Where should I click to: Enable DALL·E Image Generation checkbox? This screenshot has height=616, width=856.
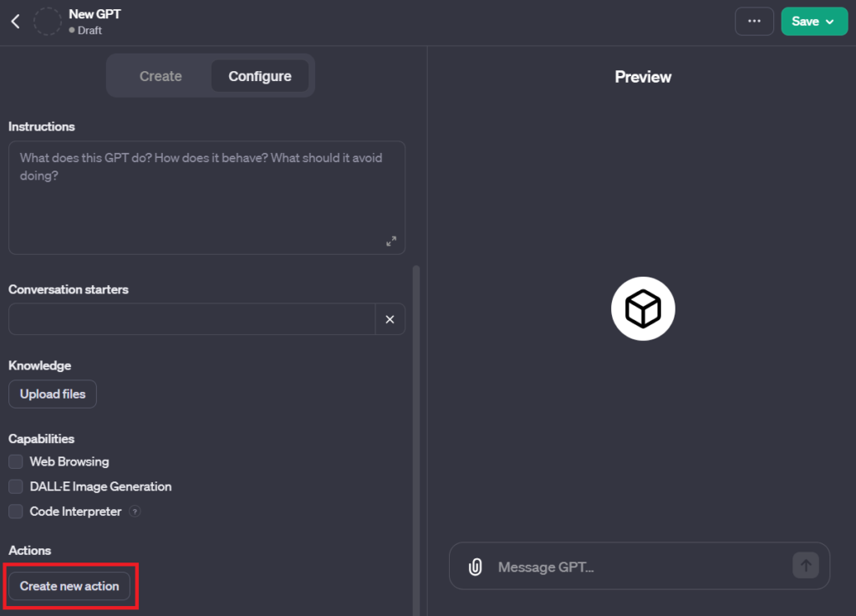(x=16, y=486)
